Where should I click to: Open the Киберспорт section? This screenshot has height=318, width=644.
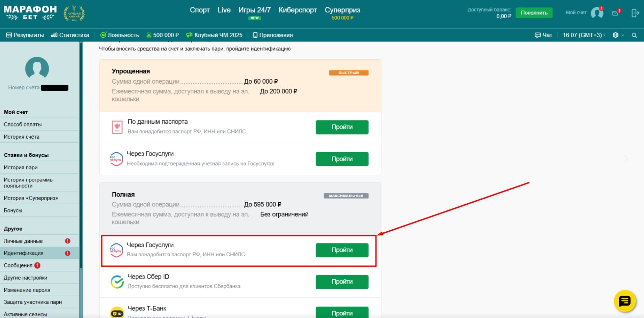click(x=298, y=10)
